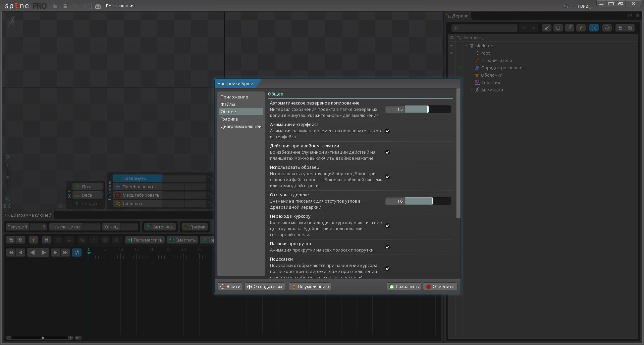644x345 pixels.
Task: Toggle the Подсказки checkbox
Action: point(387,268)
